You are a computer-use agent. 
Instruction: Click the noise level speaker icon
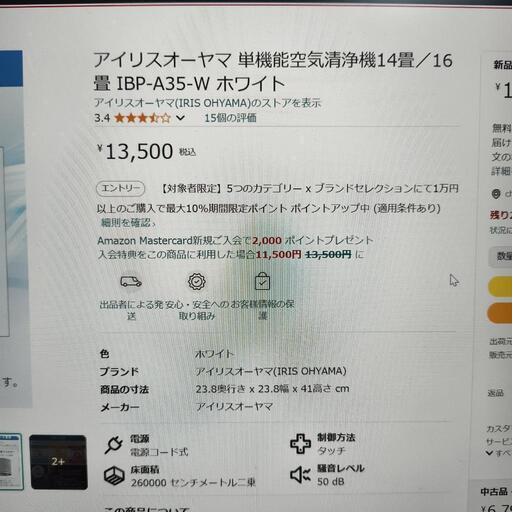300,474
